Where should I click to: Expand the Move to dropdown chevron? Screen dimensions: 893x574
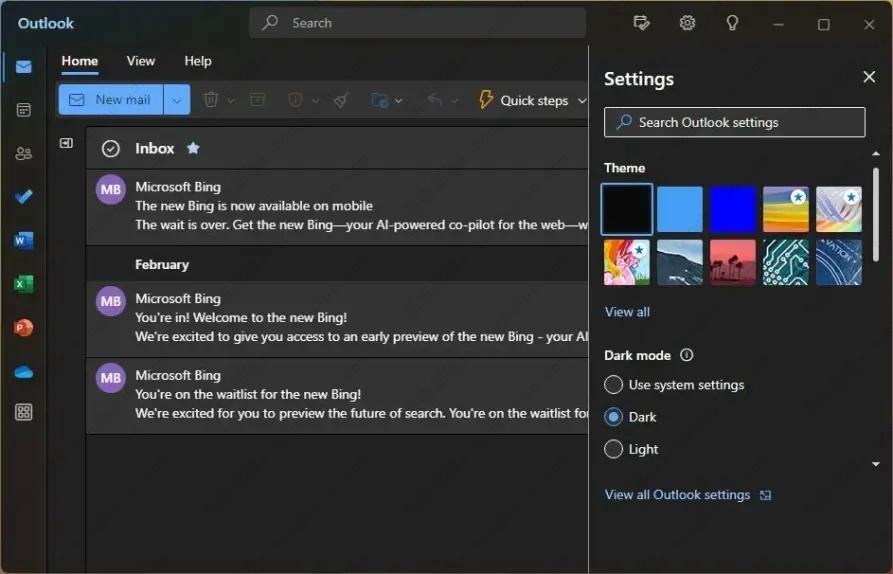399,101
